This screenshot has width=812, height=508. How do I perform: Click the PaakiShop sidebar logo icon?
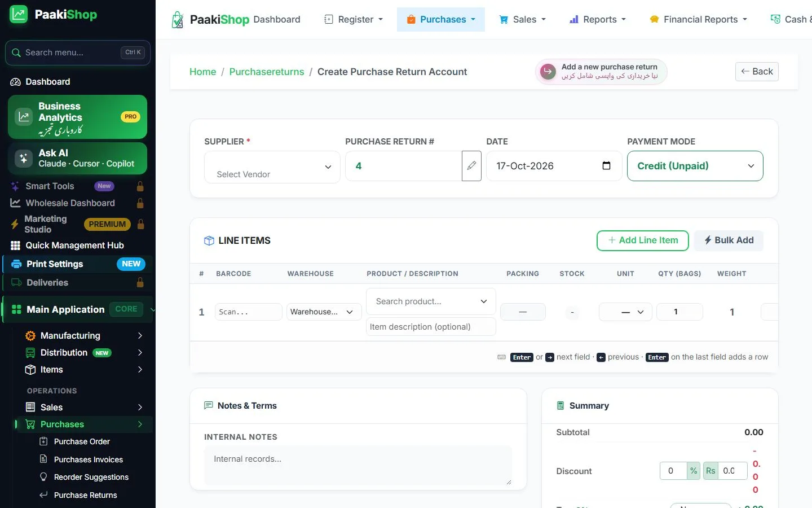click(19, 14)
